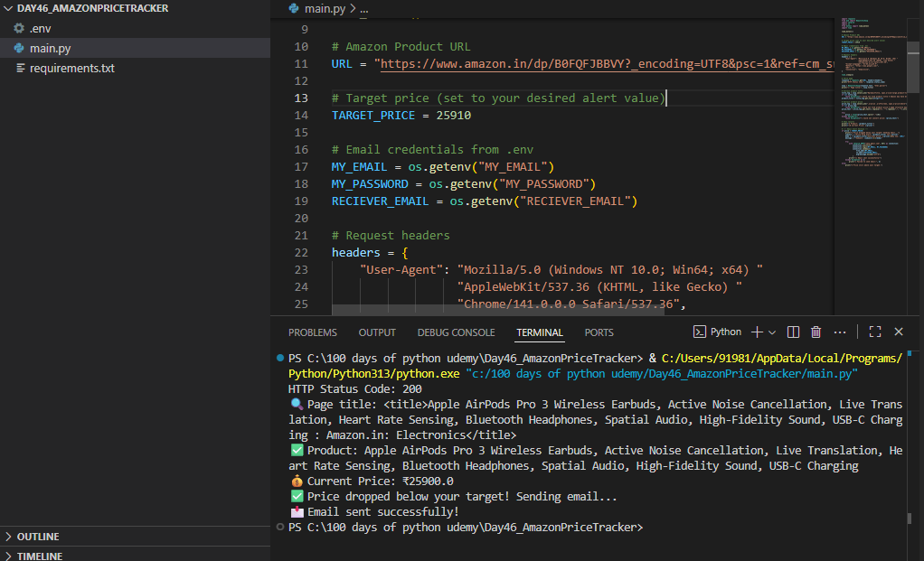Click main.py in the editor breadcrumb

click(x=325, y=9)
